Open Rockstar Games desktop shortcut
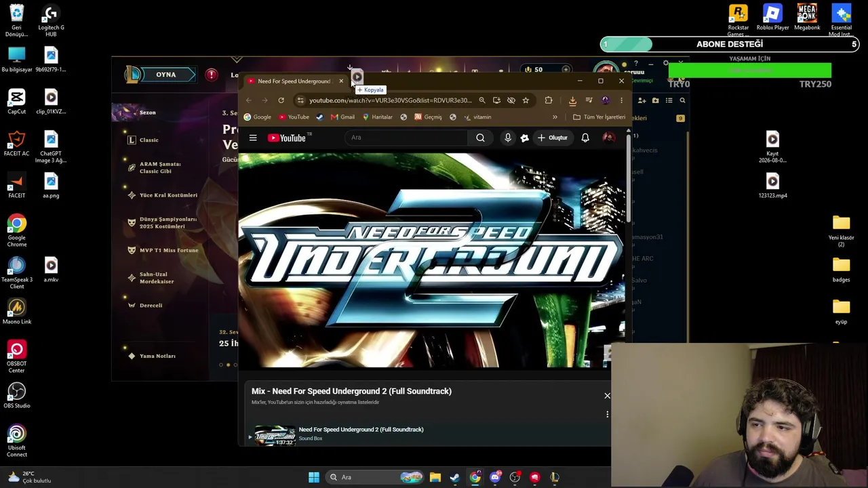This screenshot has width=868, height=488. click(738, 20)
